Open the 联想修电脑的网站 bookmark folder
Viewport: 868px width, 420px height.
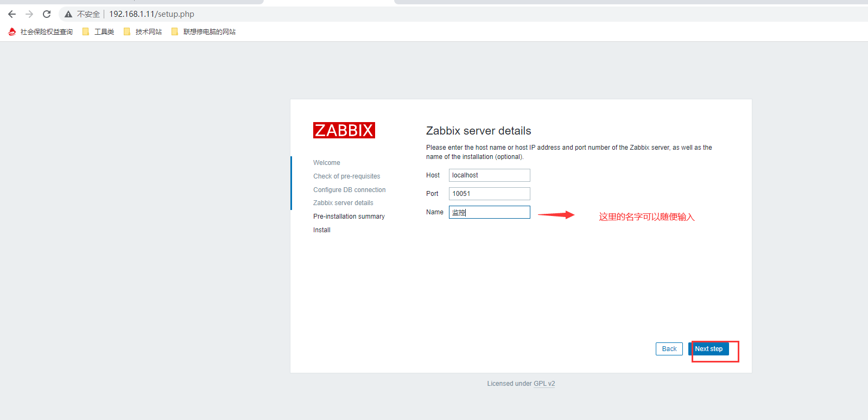click(x=204, y=31)
